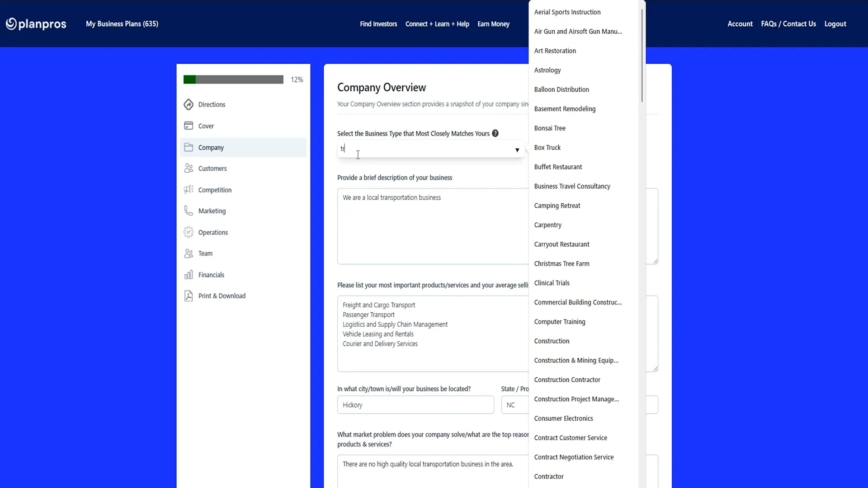Open the Customers section label
The image size is (868, 488).
click(212, 169)
